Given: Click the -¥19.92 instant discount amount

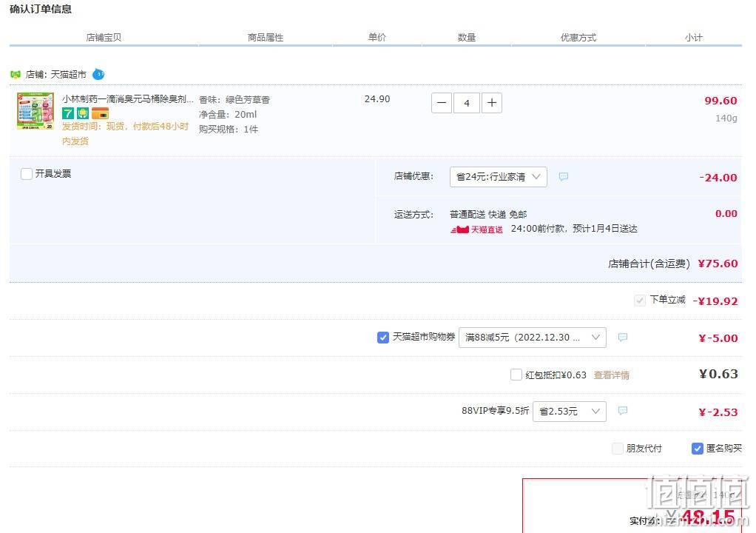Looking at the screenshot, I should tap(715, 301).
